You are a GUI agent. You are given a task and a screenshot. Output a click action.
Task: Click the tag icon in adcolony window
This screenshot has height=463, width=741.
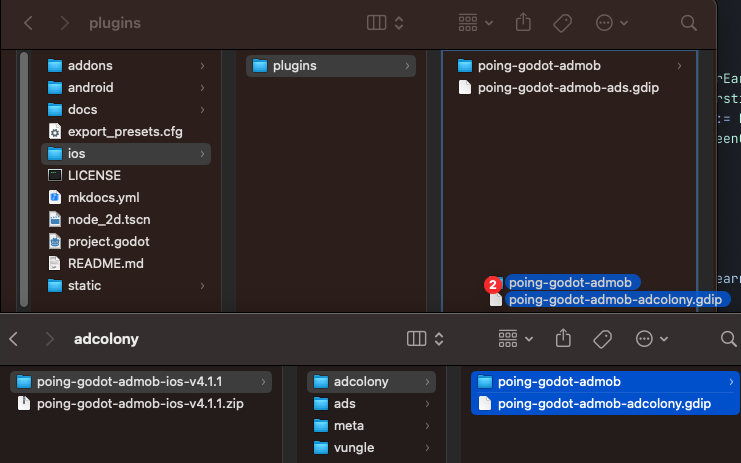603,339
